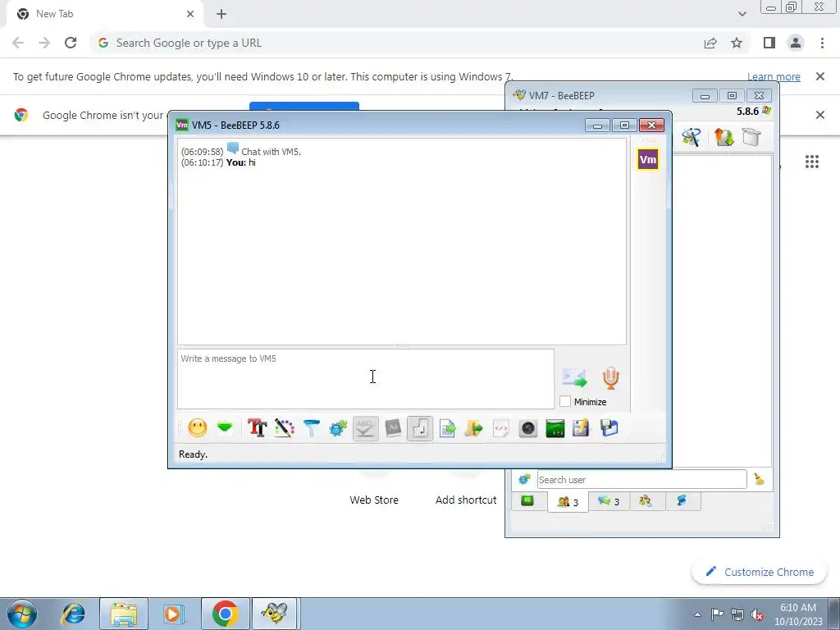Show hidden system tray icons
This screenshot has width=840, height=630.
[x=697, y=614]
